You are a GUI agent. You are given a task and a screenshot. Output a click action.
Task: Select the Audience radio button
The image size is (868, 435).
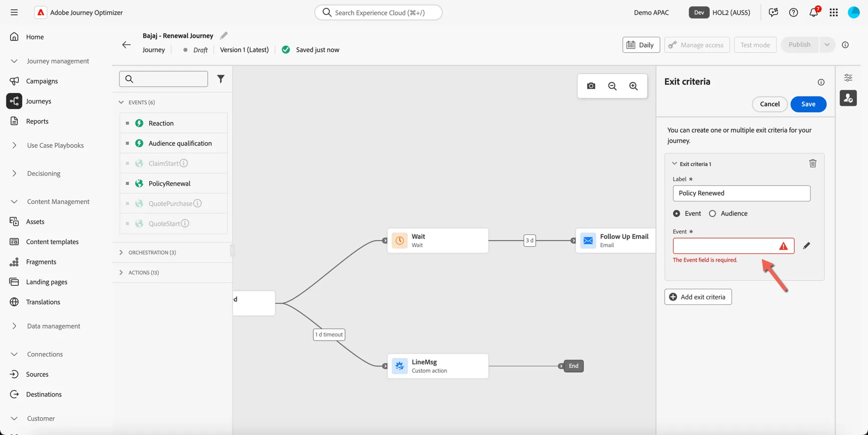pos(712,213)
